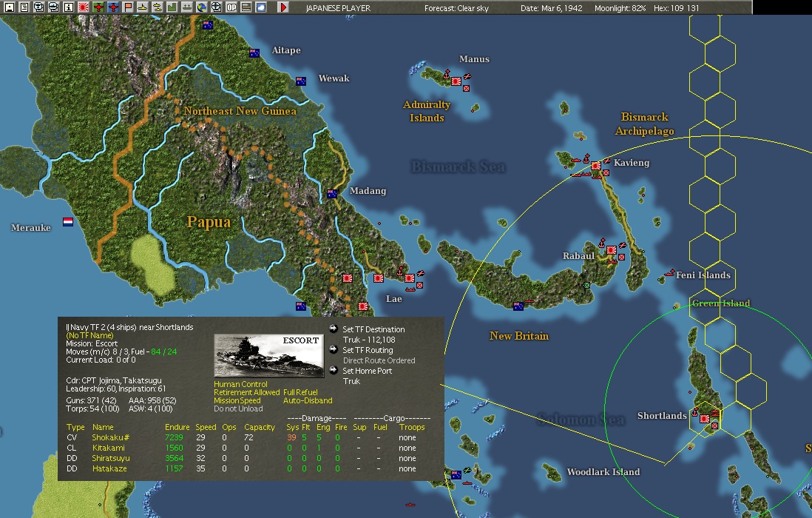This screenshot has width=812, height=518.
Task: Click the Forecast: Clear sky status
Action: (x=456, y=8)
